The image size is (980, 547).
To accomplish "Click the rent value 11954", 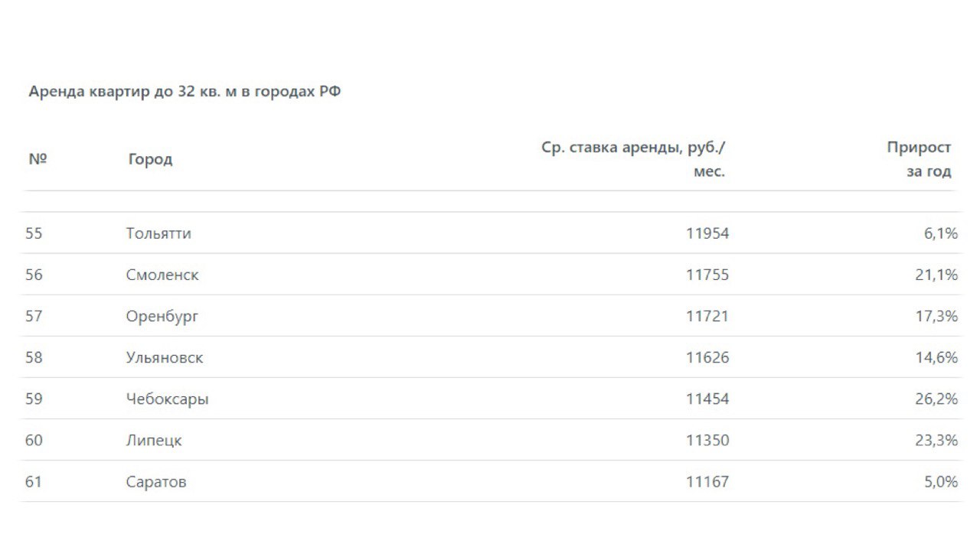I will coord(707,233).
